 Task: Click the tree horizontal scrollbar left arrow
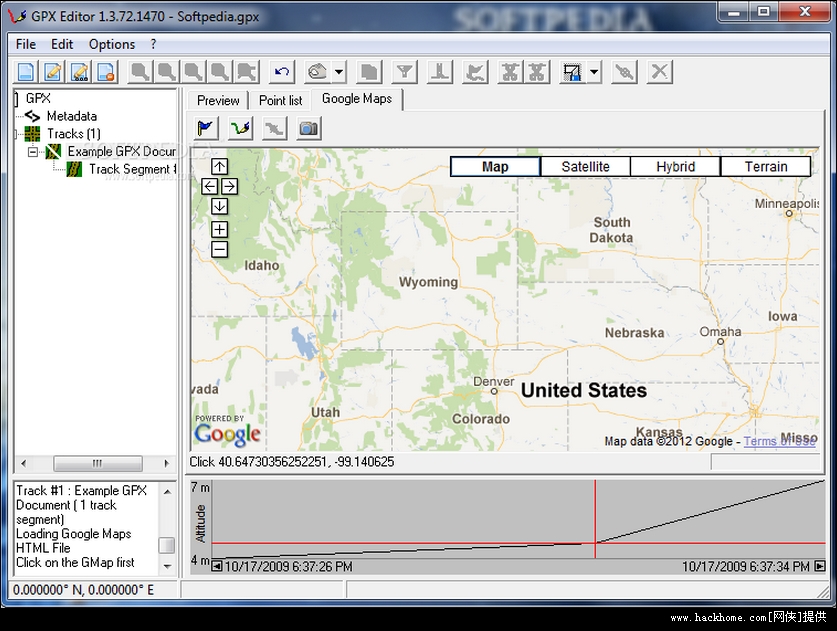23,463
